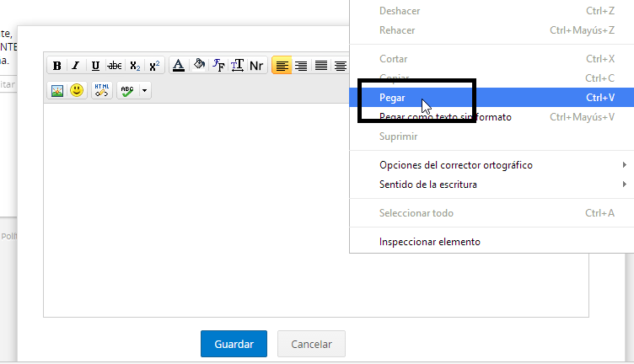Insert an image into the editor
The height and width of the screenshot is (364, 634).
click(x=57, y=90)
